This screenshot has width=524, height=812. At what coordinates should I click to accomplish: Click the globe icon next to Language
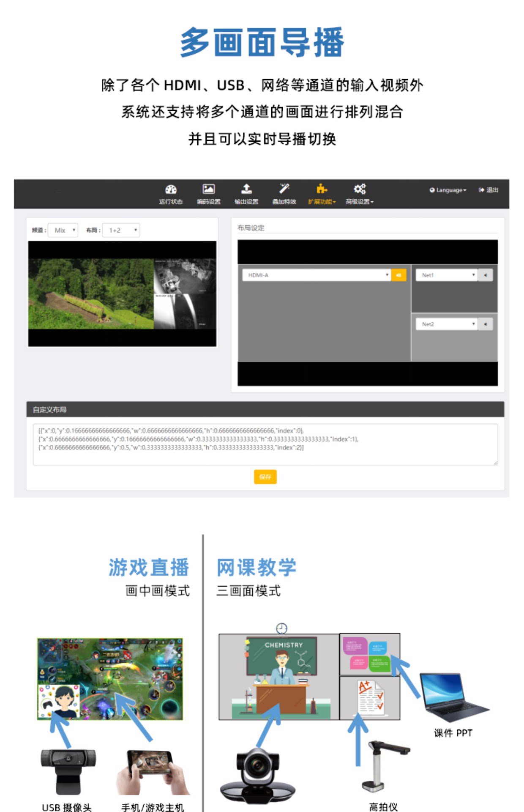coord(432,190)
